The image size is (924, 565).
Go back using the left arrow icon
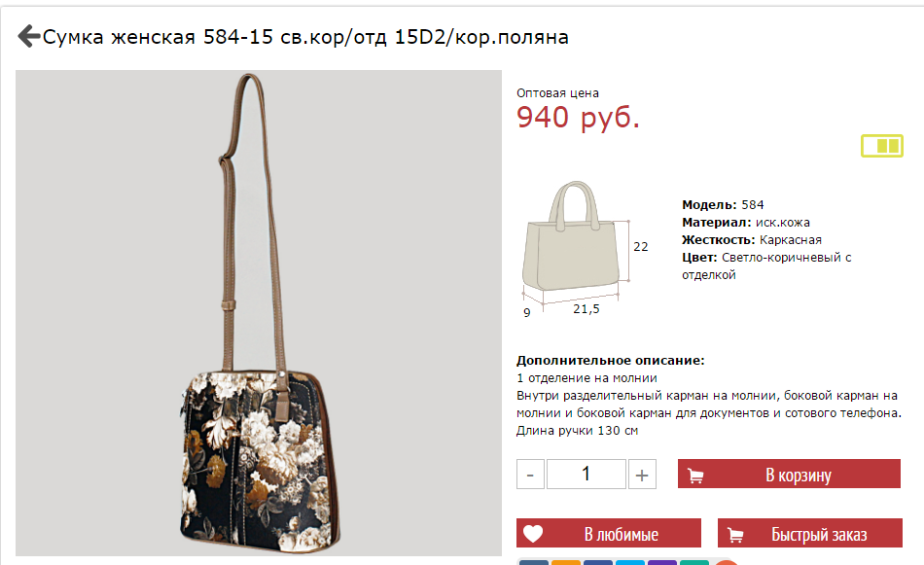(x=29, y=36)
